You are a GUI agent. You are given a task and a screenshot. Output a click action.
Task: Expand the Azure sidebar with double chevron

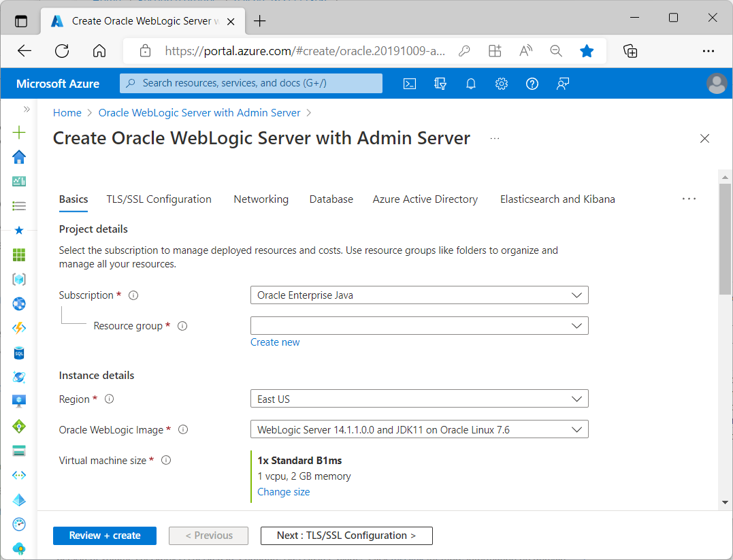[x=27, y=109]
